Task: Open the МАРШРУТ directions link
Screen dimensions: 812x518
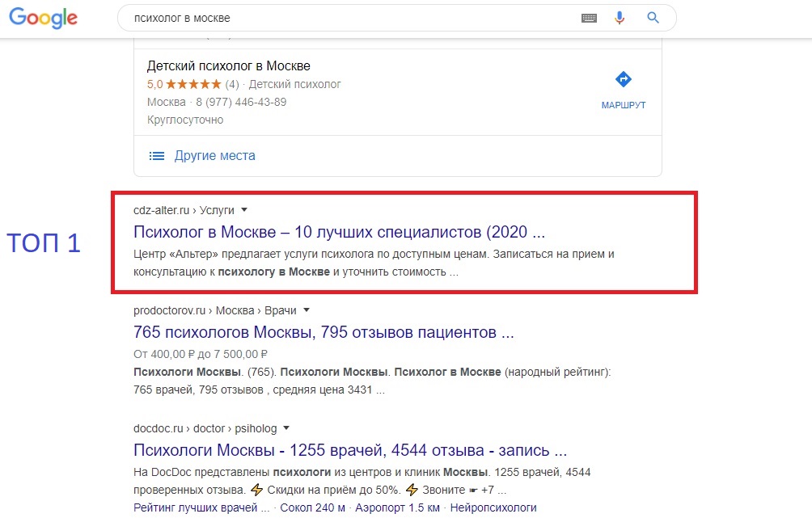Action: [x=623, y=105]
